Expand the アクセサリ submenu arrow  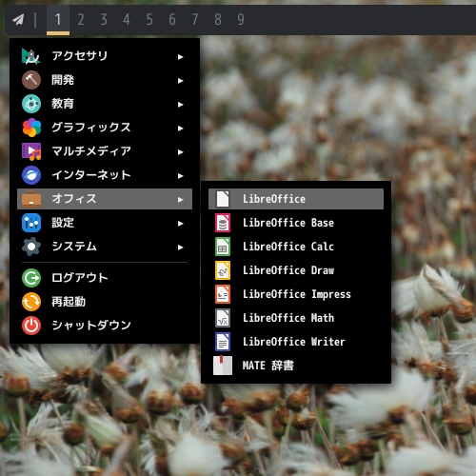point(181,57)
